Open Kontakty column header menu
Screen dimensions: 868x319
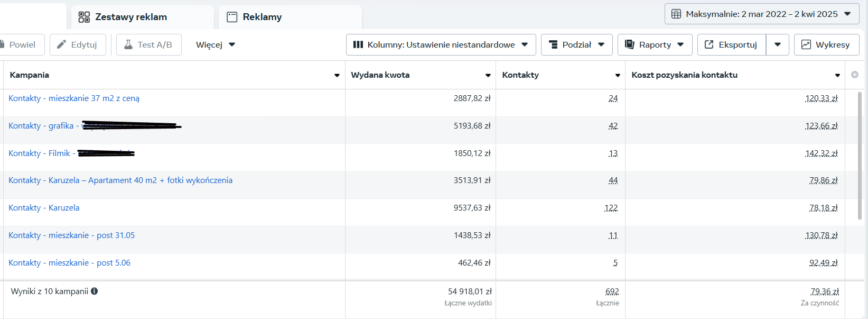tap(618, 75)
